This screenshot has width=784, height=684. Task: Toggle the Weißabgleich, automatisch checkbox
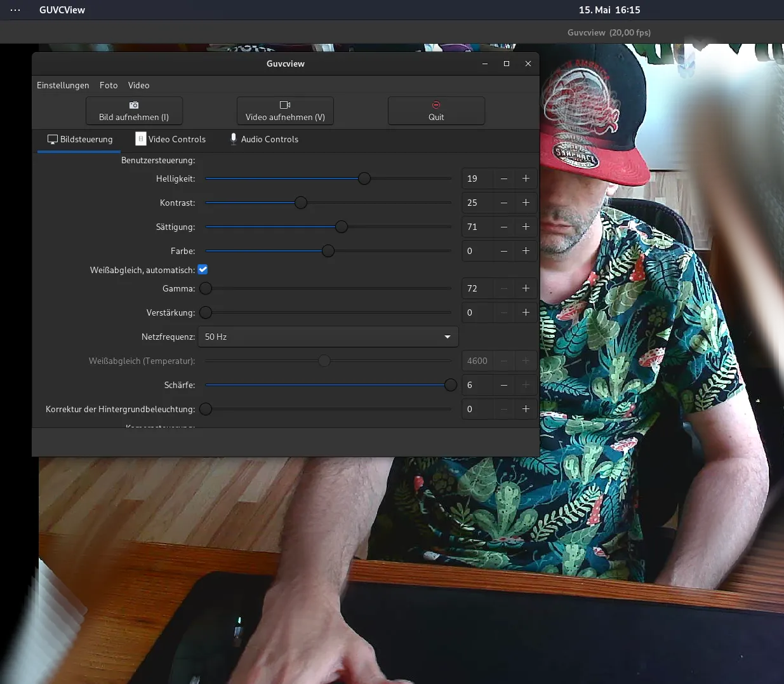pyautogui.click(x=203, y=269)
